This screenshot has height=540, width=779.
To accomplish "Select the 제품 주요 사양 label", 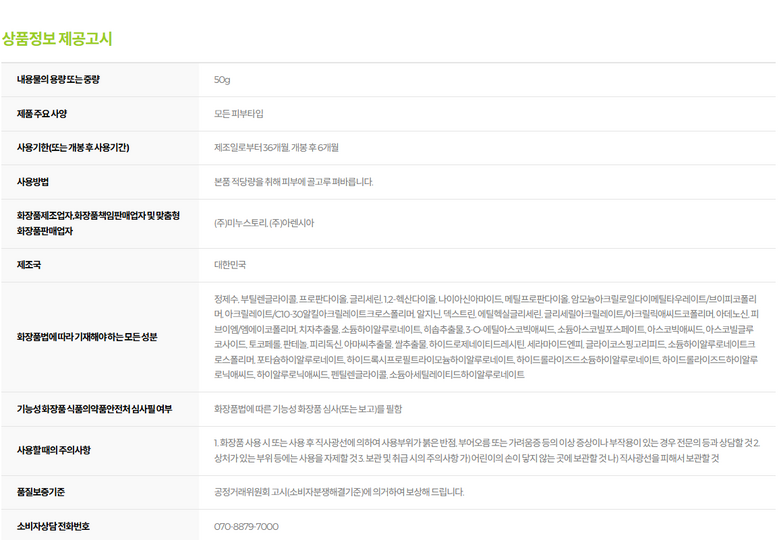I will click(42, 113).
